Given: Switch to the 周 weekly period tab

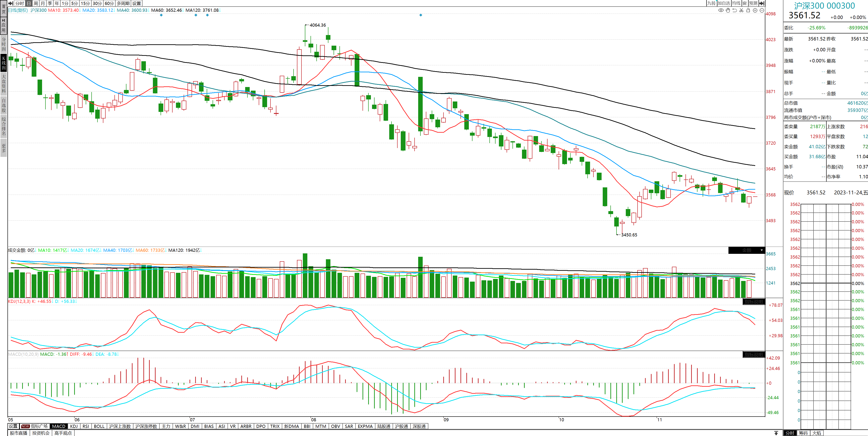Looking at the screenshot, I should point(36,3).
